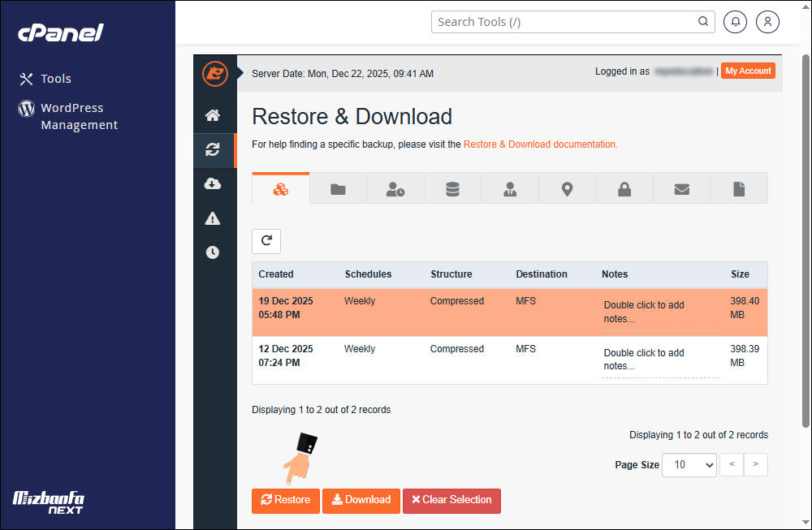Open the Database Users backup section
The image size is (812, 530).
coord(509,187)
